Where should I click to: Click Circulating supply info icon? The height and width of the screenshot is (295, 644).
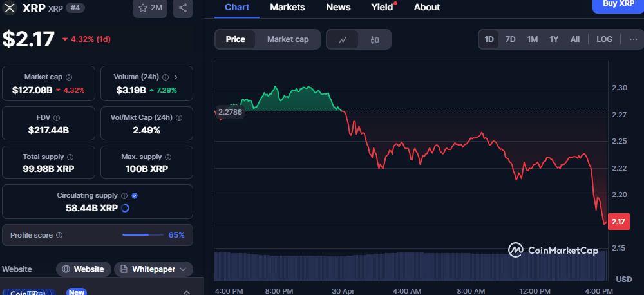(x=124, y=196)
